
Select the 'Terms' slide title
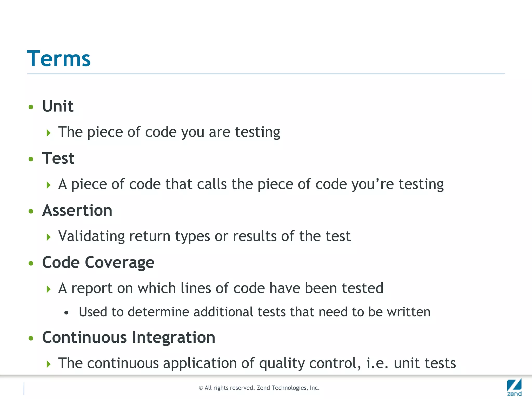59,59
